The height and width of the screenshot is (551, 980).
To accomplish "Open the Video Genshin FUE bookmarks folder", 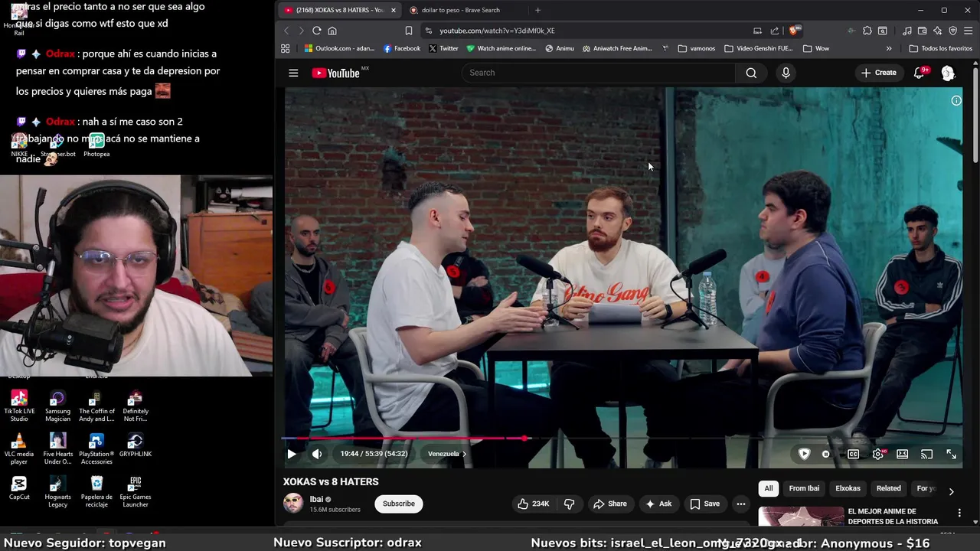I will 758,48.
